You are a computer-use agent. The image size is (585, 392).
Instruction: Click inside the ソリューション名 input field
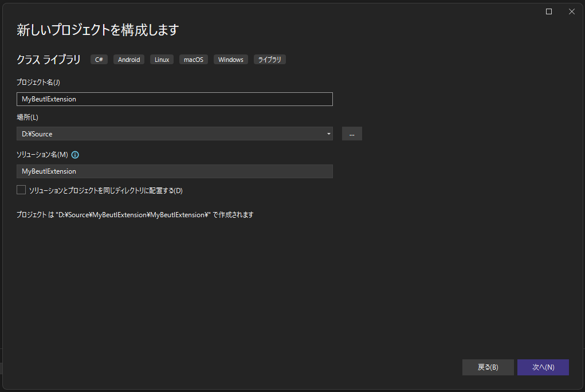click(172, 171)
